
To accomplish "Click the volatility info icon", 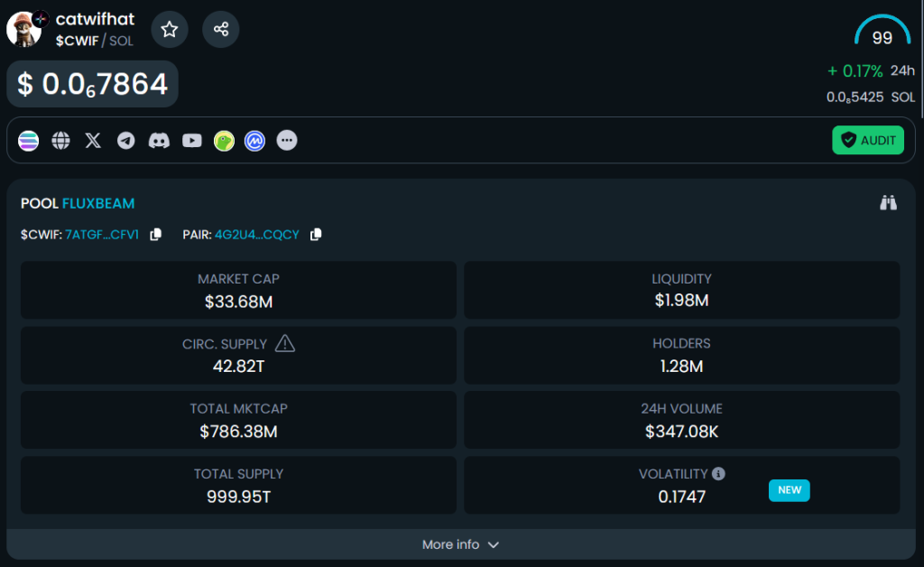I will [x=718, y=473].
